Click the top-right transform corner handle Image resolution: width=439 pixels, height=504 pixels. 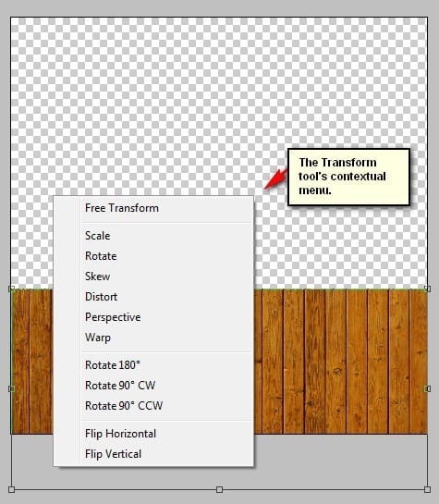tap(427, 289)
